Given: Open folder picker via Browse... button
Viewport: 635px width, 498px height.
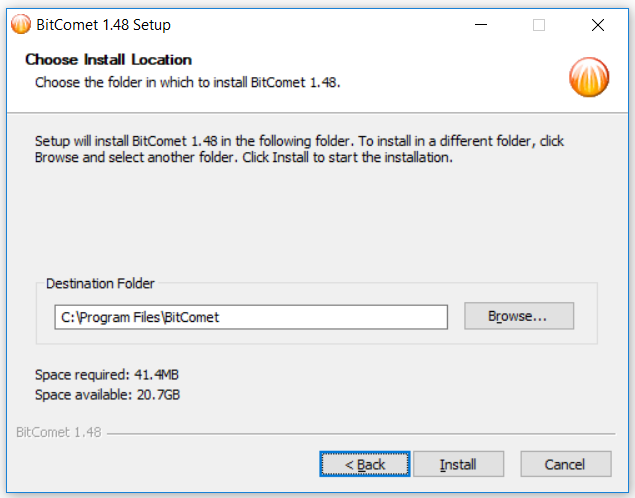Looking at the screenshot, I should (519, 316).
